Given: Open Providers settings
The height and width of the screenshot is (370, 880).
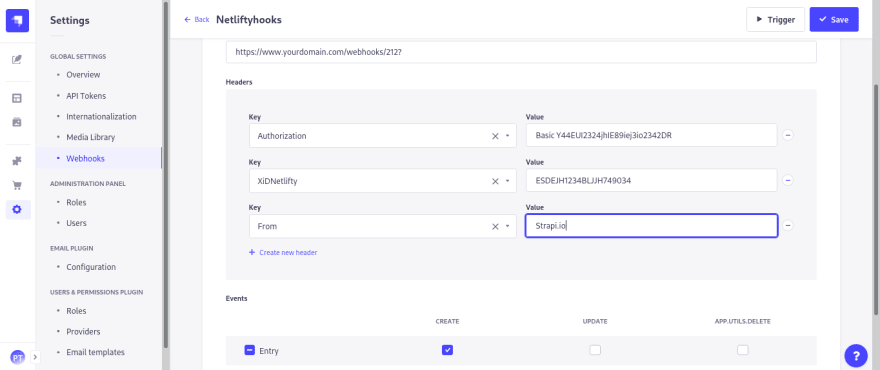Looking at the screenshot, I should click(x=83, y=331).
